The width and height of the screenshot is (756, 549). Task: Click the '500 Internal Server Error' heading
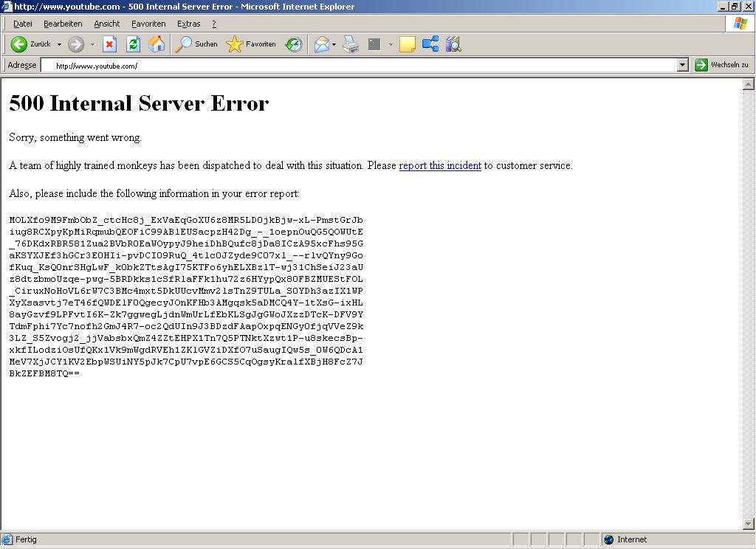tap(139, 103)
